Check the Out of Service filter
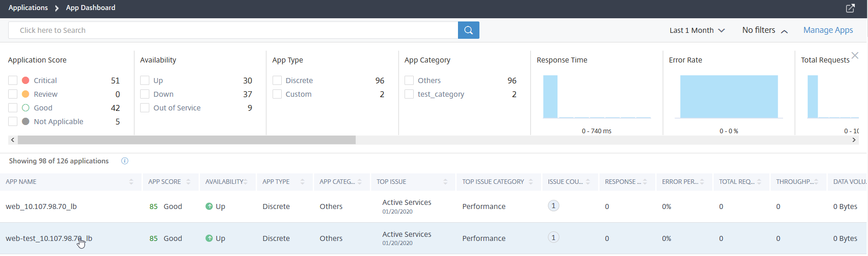Viewport: 868px width, 256px height. click(x=145, y=108)
